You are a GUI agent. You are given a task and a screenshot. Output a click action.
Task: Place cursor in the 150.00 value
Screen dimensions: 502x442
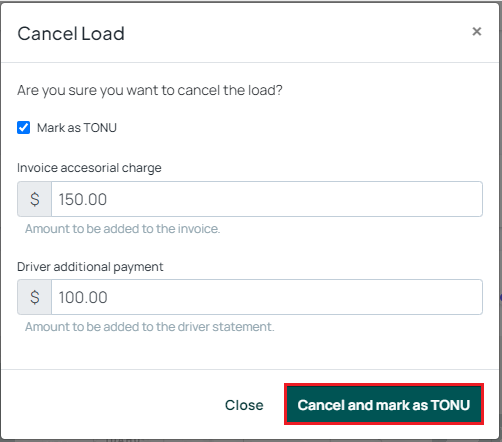pyautogui.click(x=83, y=199)
